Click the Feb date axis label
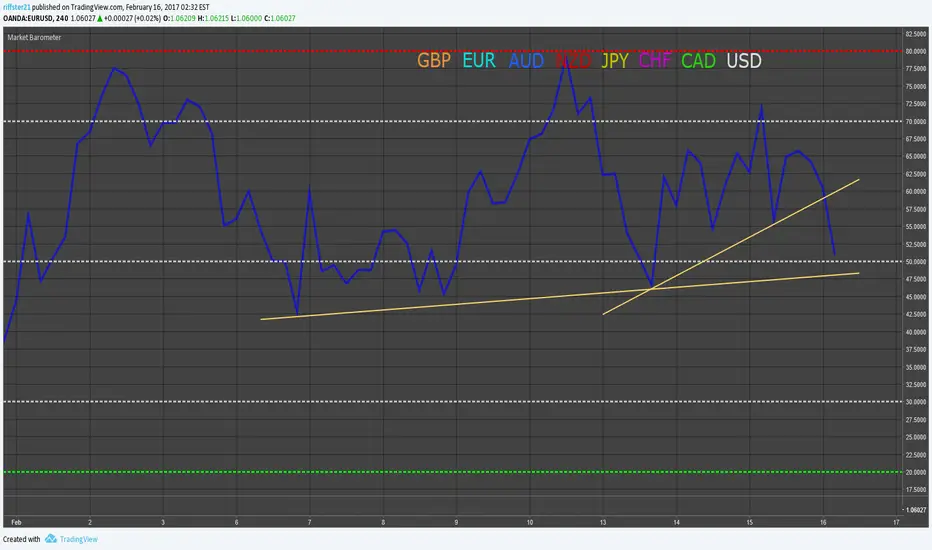The height and width of the screenshot is (550, 932). (x=16, y=522)
